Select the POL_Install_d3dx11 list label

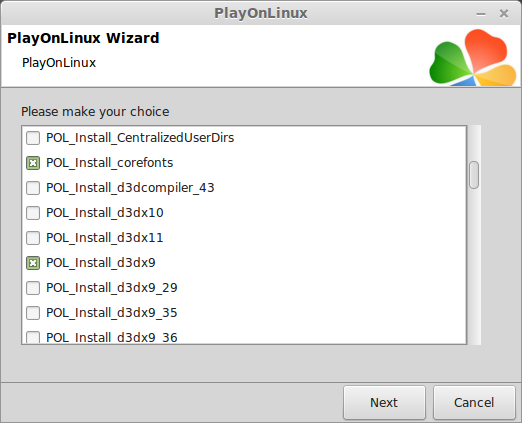point(105,238)
